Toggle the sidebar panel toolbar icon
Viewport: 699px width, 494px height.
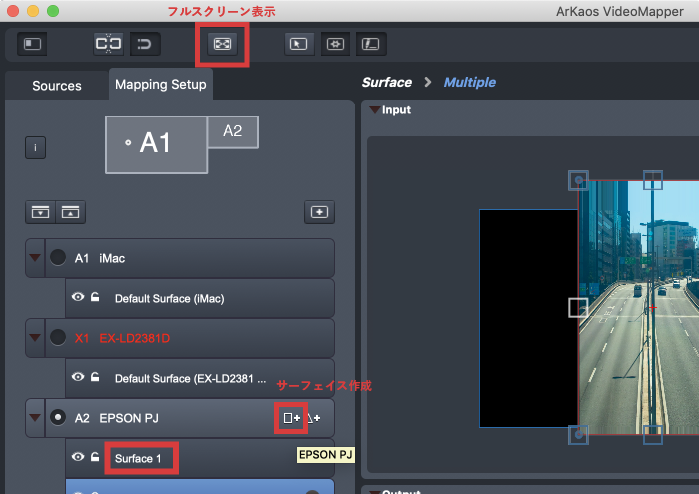point(32,44)
